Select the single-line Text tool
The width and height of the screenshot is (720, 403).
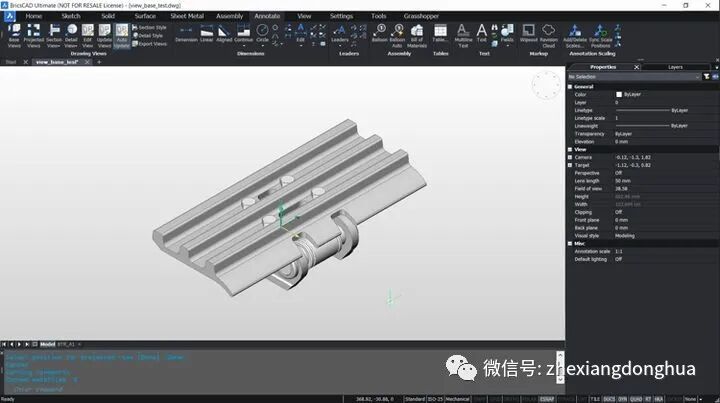[x=481, y=34]
